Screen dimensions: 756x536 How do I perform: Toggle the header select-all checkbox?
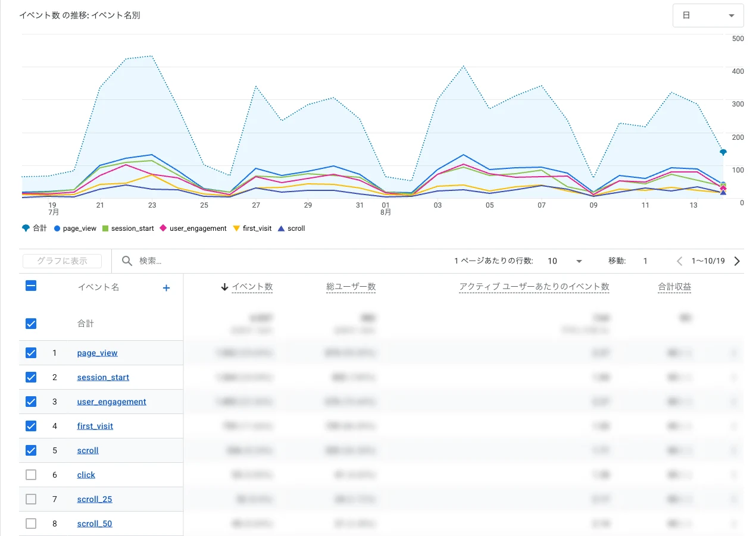coord(31,286)
